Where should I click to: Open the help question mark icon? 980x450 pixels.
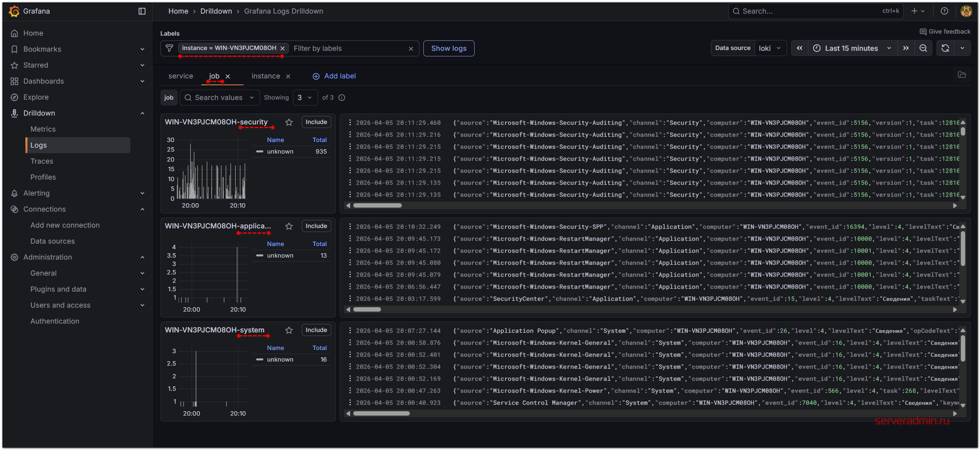(x=944, y=11)
